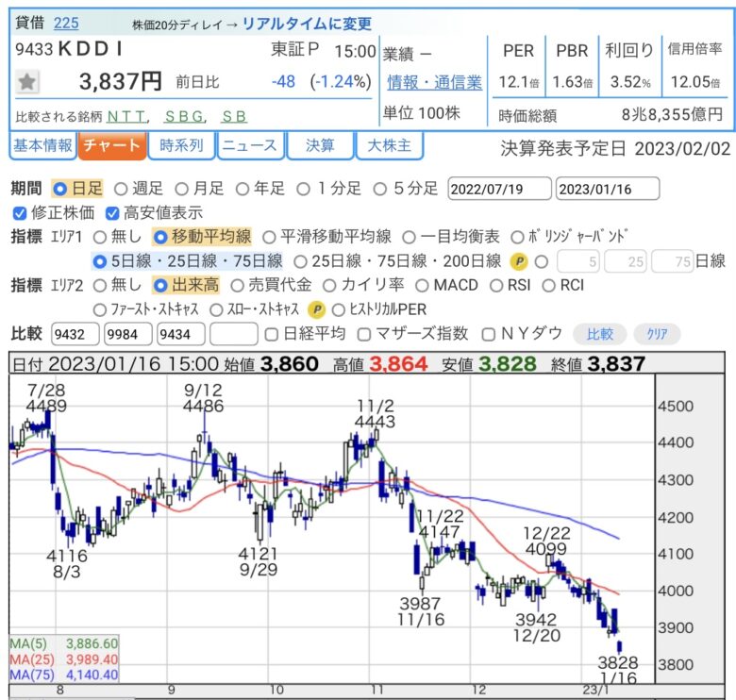This screenshot has width=736, height=700.
Task: Click custom moving average field showing 25
Action: point(626,262)
